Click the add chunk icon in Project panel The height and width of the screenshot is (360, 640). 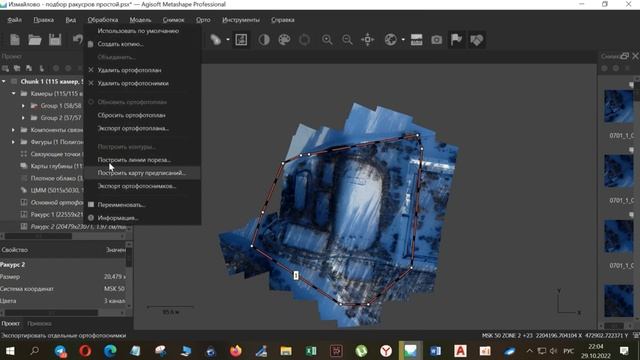click(5, 69)
